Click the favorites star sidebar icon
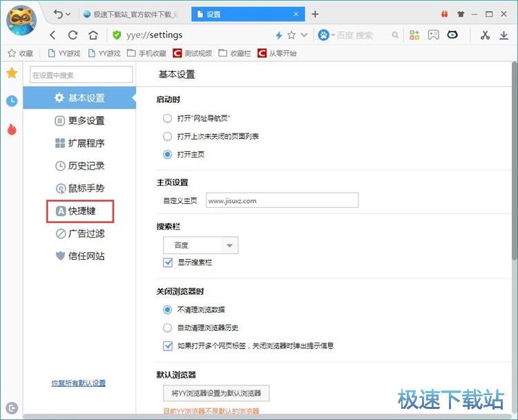This screenshot has width=518, height=420. 12,73
